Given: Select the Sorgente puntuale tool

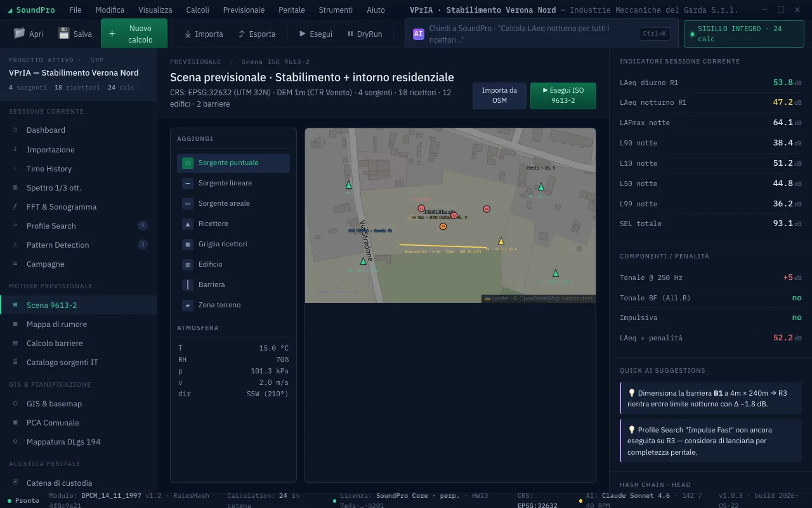Looking at the screenshot, I should pyautogui.click(x=233, y=163).
